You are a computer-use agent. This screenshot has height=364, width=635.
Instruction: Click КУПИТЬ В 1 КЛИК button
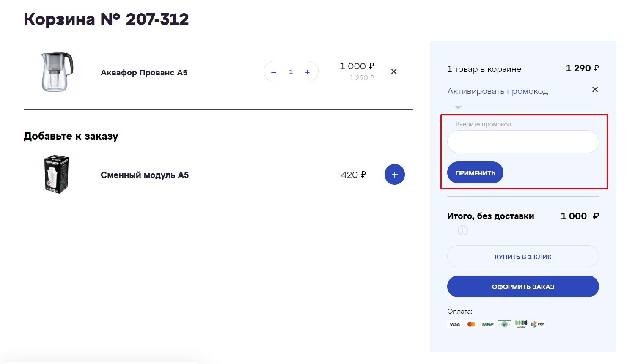523,257
